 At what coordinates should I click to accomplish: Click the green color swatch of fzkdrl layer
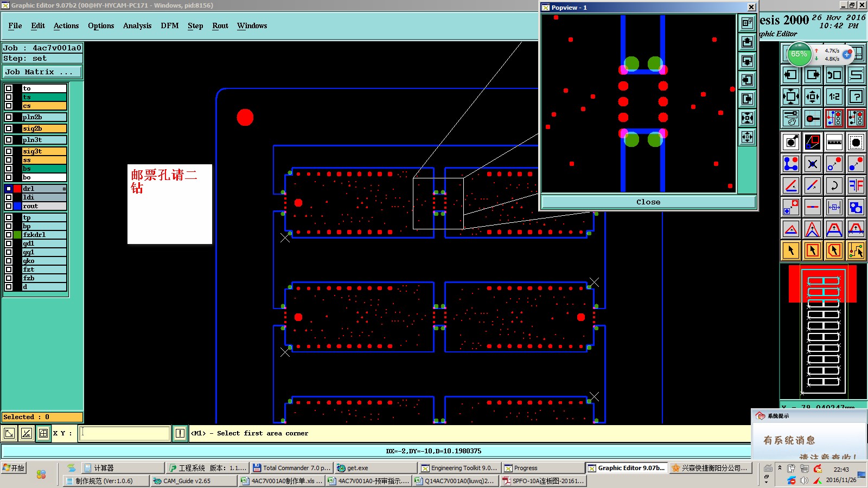17,235
